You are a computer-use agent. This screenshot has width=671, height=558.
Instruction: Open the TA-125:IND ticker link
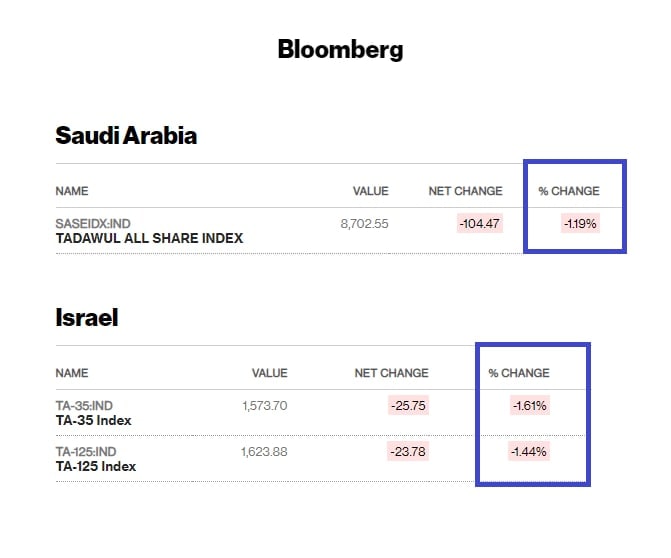coord(86,452)
